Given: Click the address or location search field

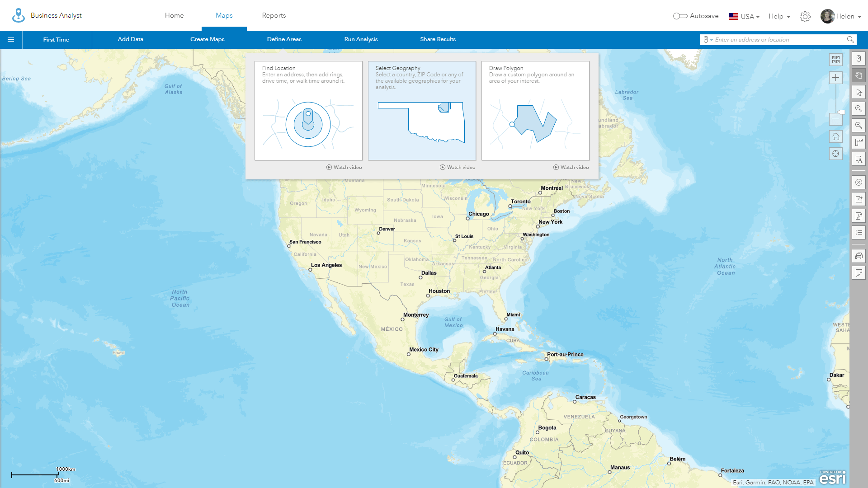Looking at the screenshot, I should click(779, 40).
